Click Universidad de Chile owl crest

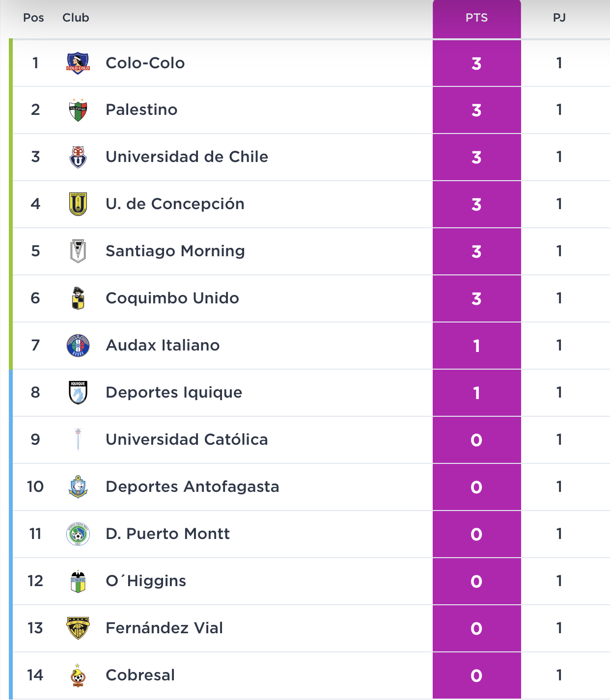point(78,157)
